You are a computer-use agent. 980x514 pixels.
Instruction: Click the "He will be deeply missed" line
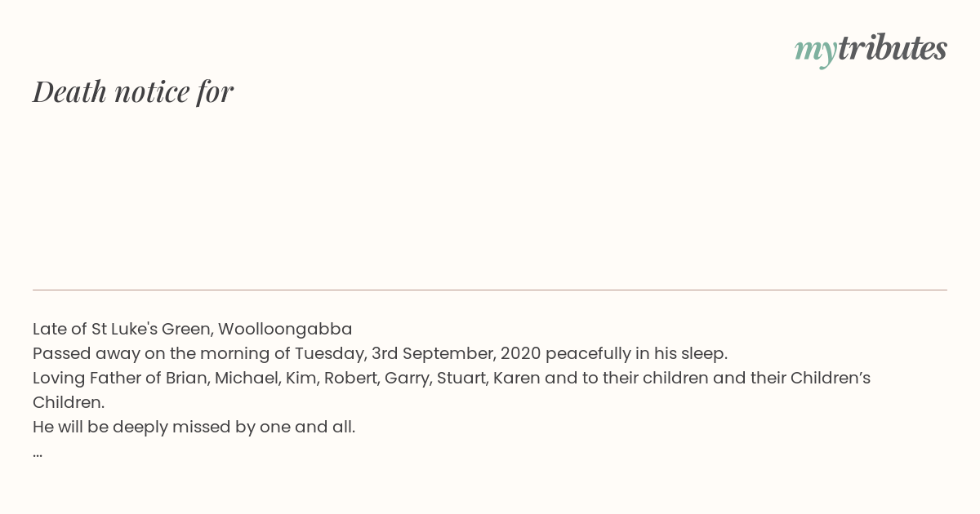(194, 428)
